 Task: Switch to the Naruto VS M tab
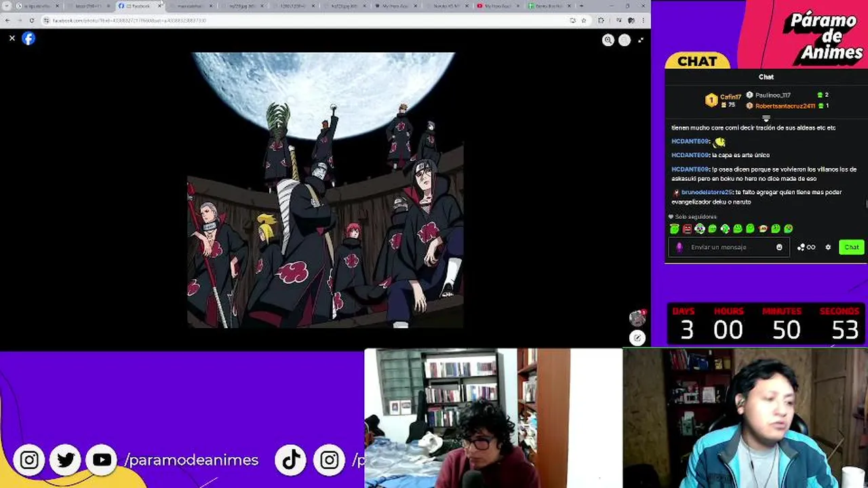tap(447, 6)
